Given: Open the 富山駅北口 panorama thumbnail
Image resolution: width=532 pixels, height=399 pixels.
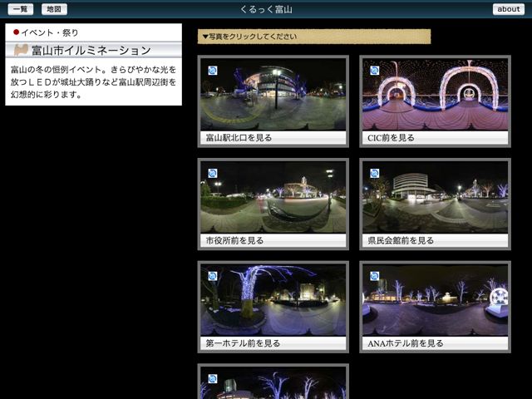Looking at the screenshot, I should (273, 95).
